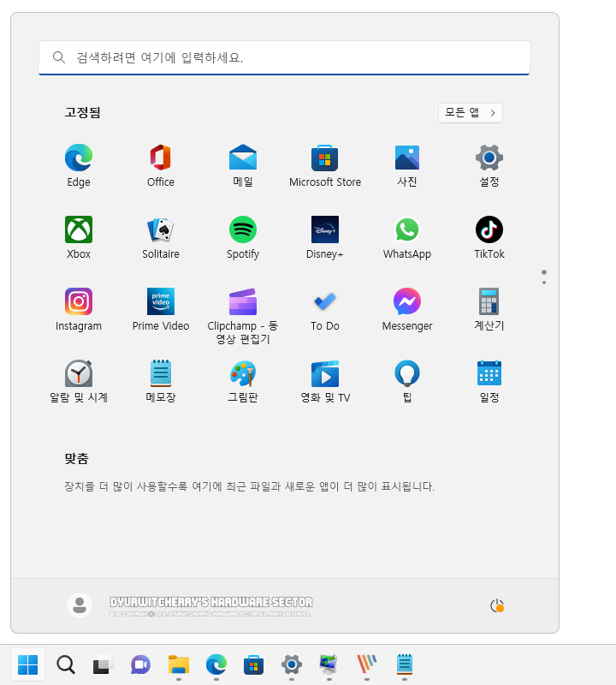The width and height of the screenshot is (616, 685).
Task: Open the Disney+ app
Action: click(325, 238)
